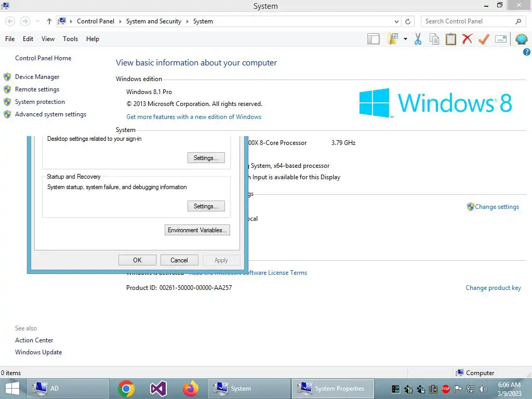Open the Edit menu
Screen dimensions: 532x399
28,39
